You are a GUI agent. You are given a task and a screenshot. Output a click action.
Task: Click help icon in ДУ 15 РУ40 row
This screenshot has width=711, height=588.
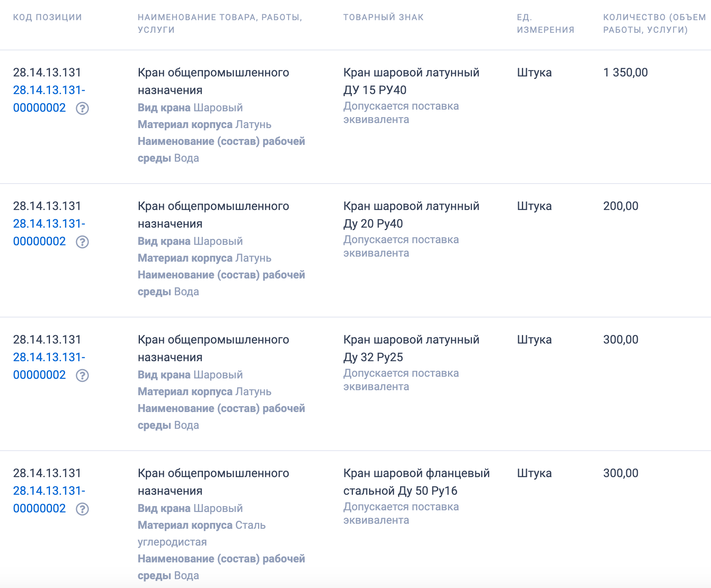82,108
